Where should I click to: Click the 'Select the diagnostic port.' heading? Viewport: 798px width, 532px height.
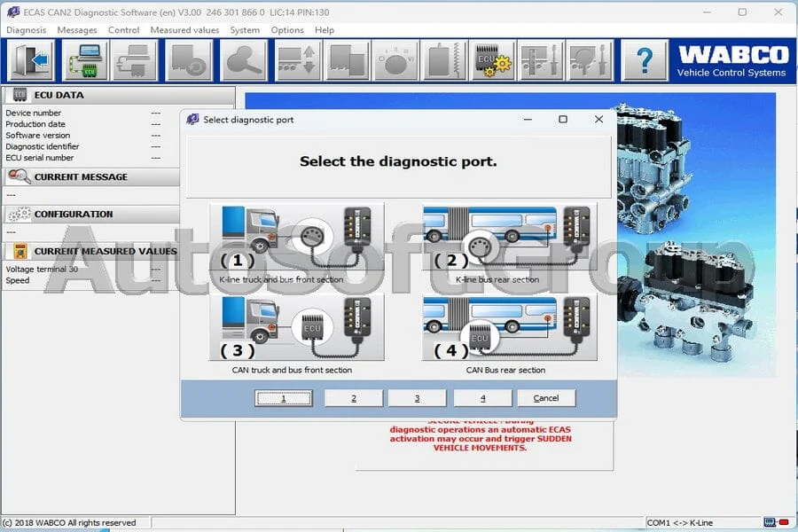tap(398, 161)
